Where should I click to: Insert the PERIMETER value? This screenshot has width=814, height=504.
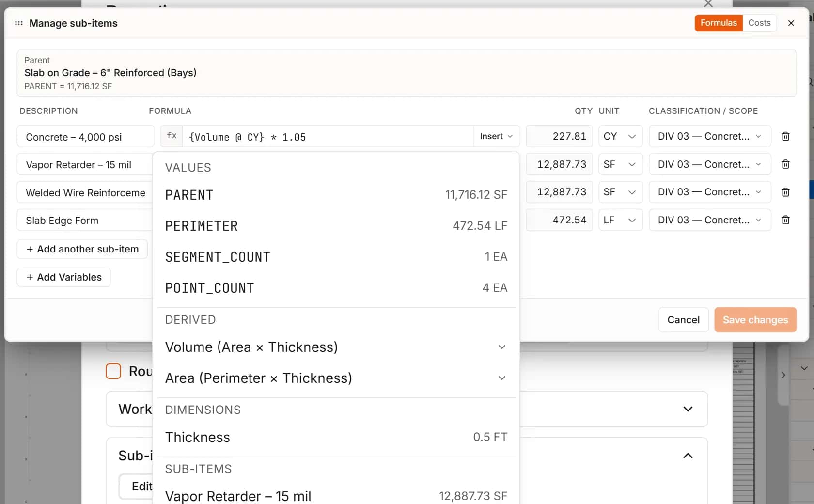(x=336, y=226)
